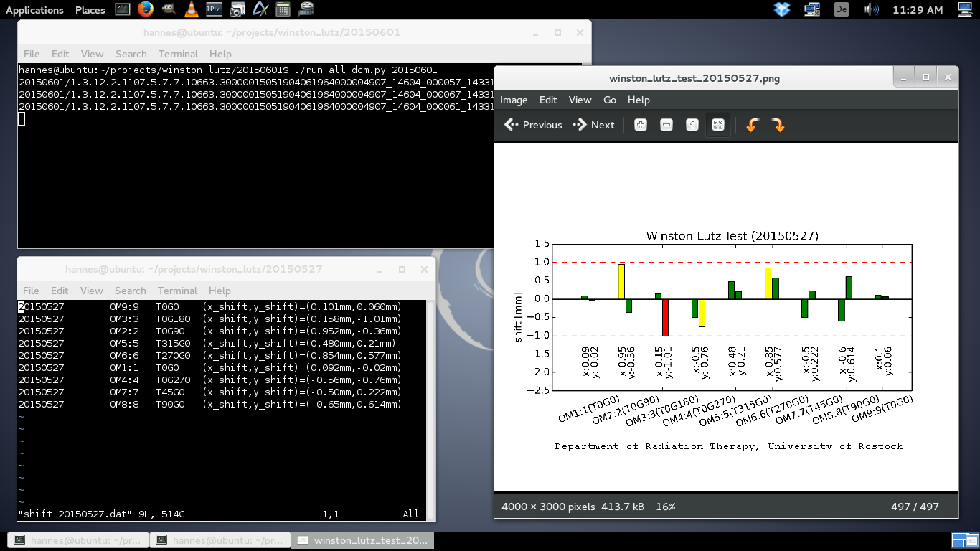Click the OM3:3 T0G180 line in vim
Image resolution: width=980 pixels, height=551 pixels.
(209, 319)
